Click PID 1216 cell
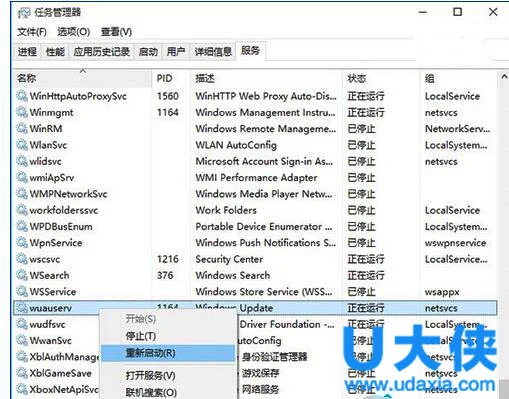Screen dimensions: 509x399 (x=168, y=259)
